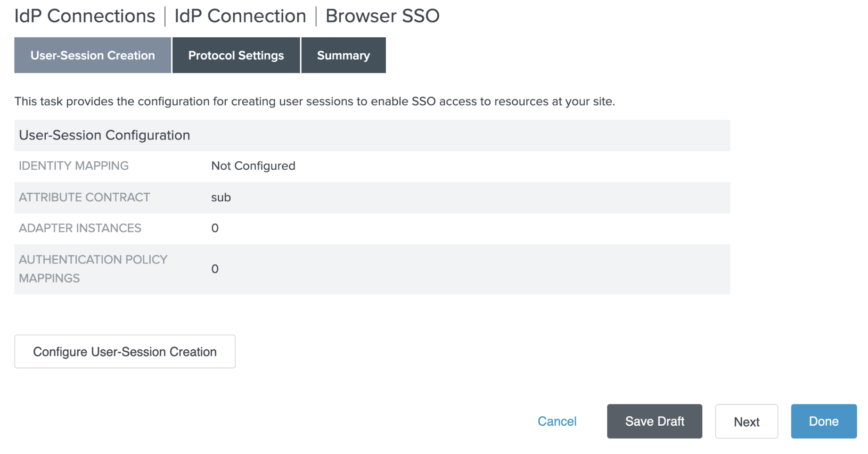Image resolution: width=868 pixels, height=454 pixels.
Task: Switch to the Summary tab
Action: point(343,55)
